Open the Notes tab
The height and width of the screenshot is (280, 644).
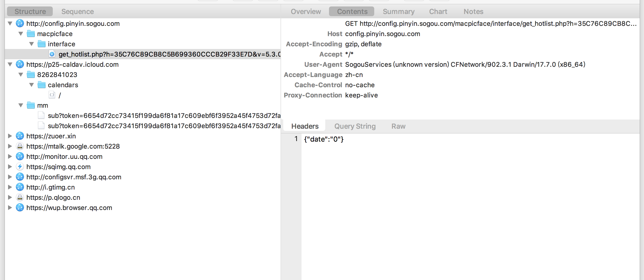pyautogui.click(x=473, y=12)
